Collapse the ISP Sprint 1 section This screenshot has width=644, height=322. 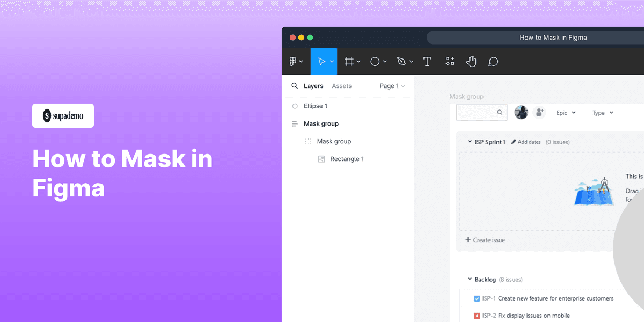coord(470,142)
